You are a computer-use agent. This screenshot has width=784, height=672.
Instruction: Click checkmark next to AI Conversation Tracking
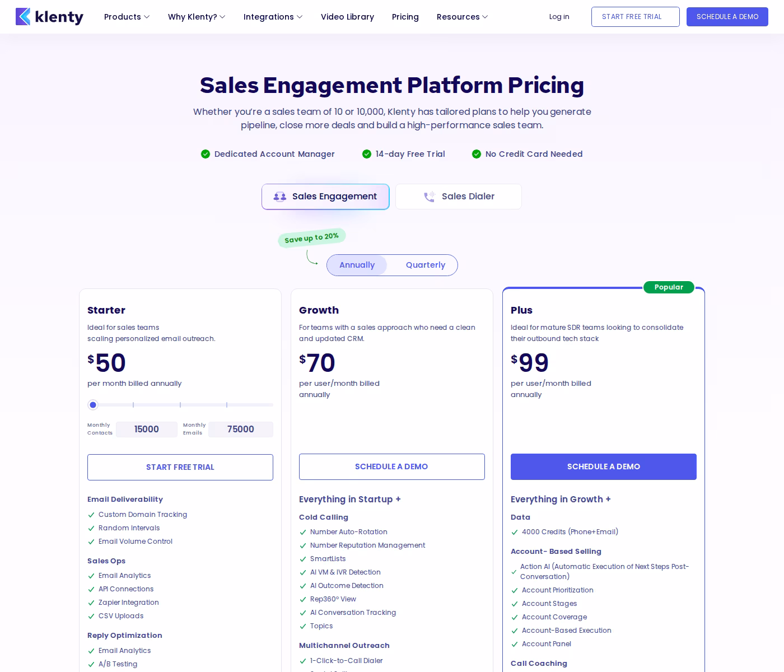click(303, 613)
